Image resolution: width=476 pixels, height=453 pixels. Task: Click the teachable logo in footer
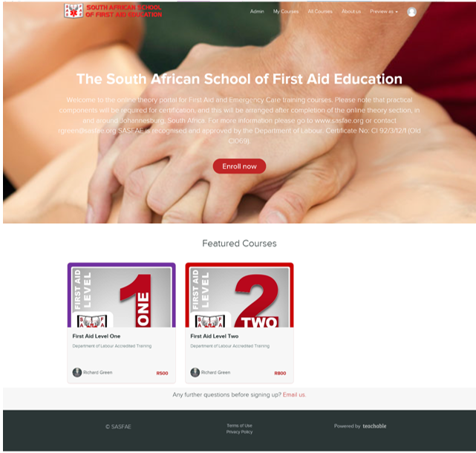coord(374,426)
